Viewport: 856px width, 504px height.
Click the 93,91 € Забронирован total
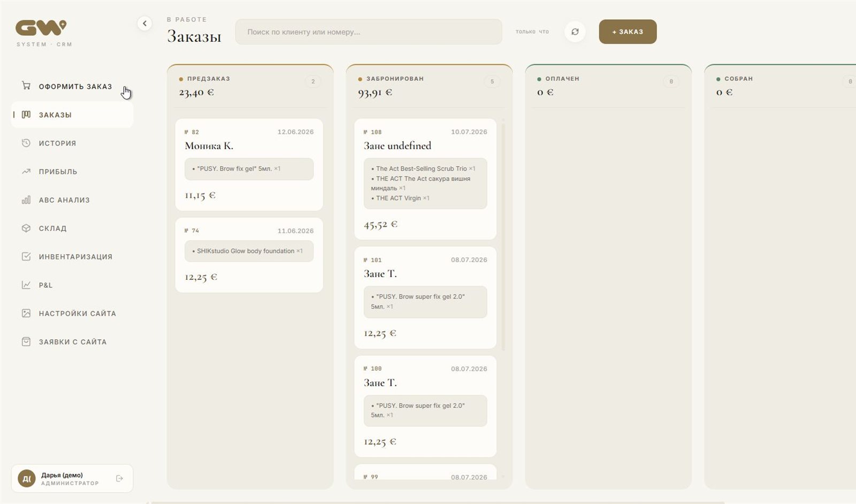[375, 93]
